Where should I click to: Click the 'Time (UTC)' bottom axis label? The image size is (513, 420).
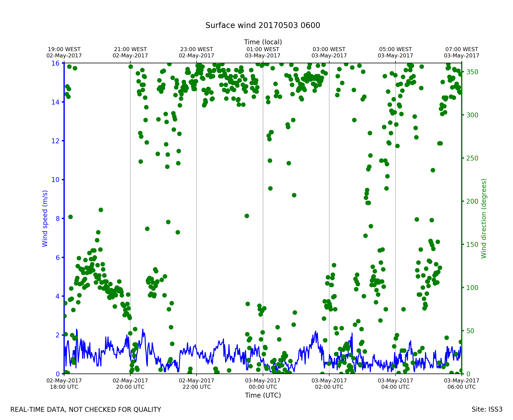click(263, 395)
